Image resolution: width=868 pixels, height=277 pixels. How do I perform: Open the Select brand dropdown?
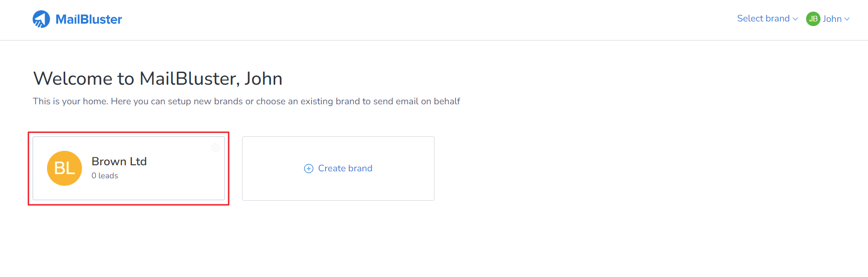coord(767,19)
